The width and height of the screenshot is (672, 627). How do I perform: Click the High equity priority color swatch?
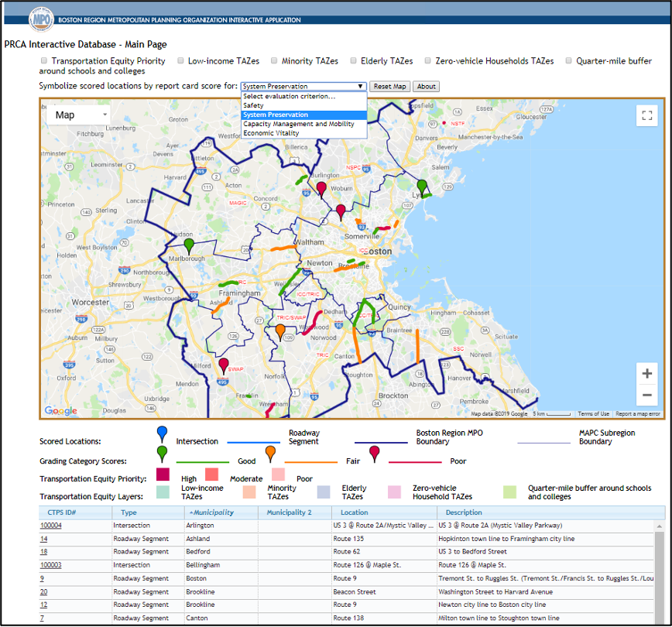[x=163, y=475]
